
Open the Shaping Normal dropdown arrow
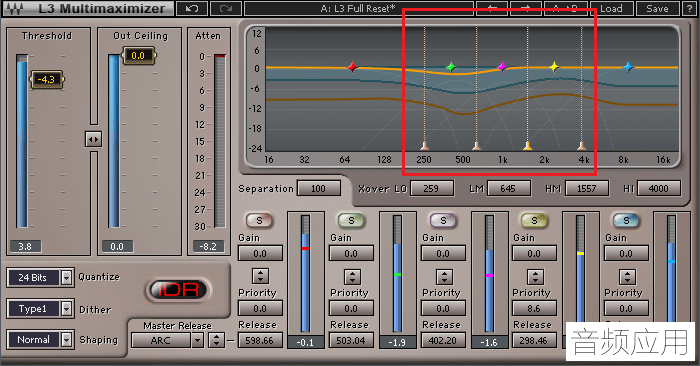[x=67, y=340]
